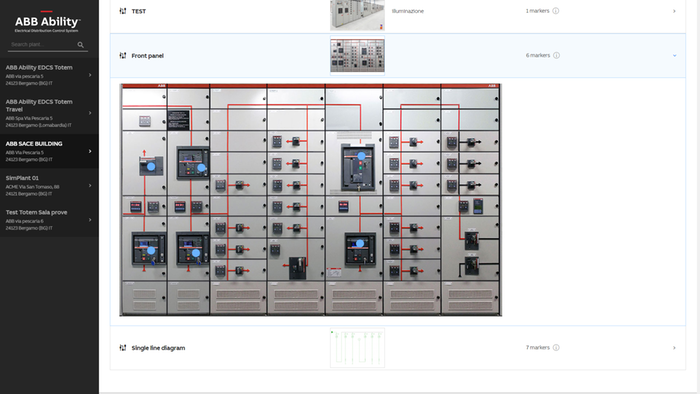Click the search magnifier icon
This screenshot has height=394, width=700.
pos(80,45)
